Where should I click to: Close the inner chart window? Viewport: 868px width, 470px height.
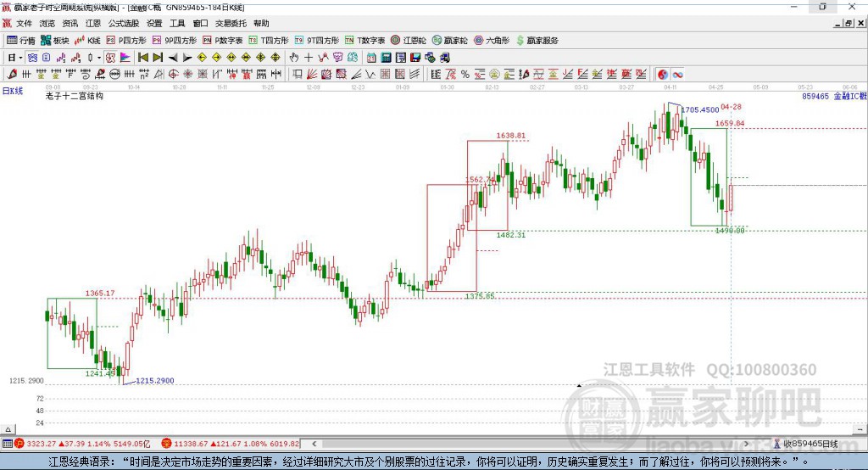click(x=861, y=23)
